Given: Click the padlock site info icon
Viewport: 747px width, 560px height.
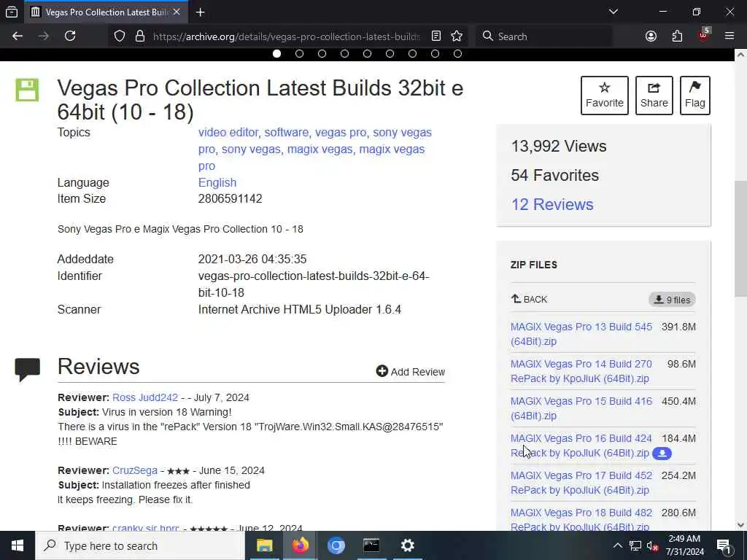Looking at the screenshot, I should (x=139, y=36).
